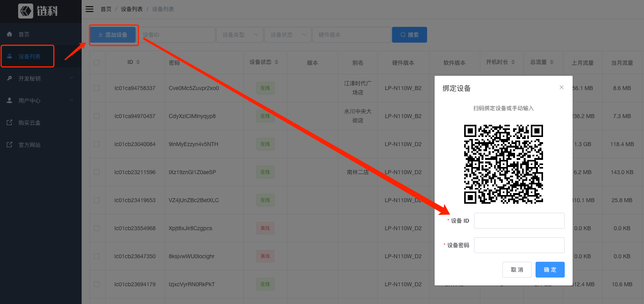Click the 软件版本 column header
The image size is (644, 304).
coord(454,63)
